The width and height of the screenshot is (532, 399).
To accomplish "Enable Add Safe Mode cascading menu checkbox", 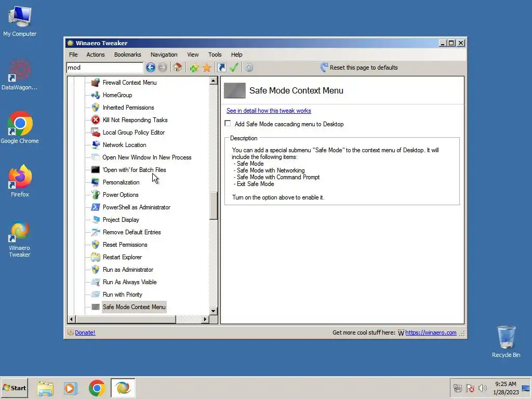I will pyautogui.click(x=228, y=124).
